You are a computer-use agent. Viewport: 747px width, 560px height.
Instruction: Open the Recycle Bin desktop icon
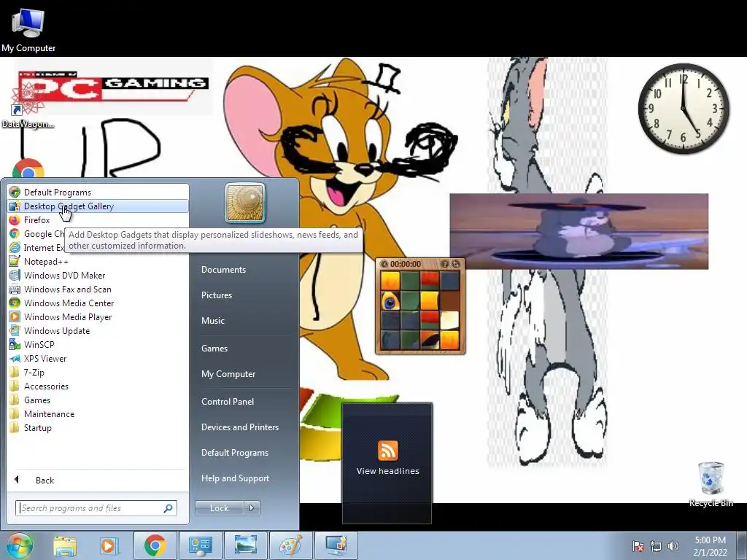click(711, 484)
